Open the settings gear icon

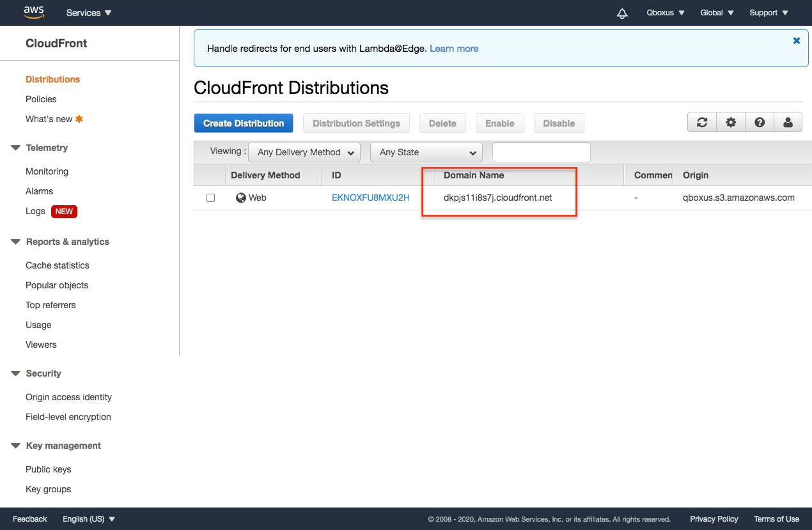tap(731, 123)
